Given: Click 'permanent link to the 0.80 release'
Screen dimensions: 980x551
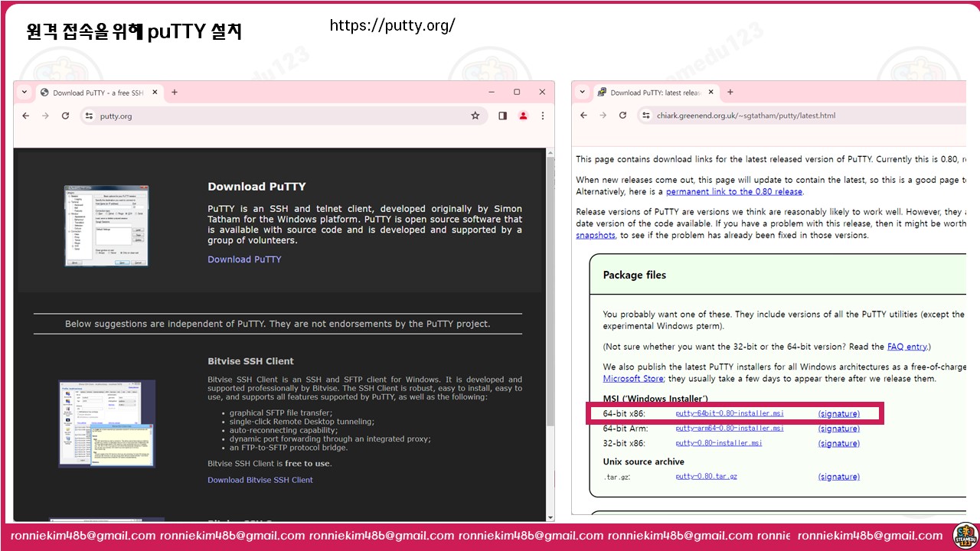Looking at the screenshot, I should coord(734,191).
